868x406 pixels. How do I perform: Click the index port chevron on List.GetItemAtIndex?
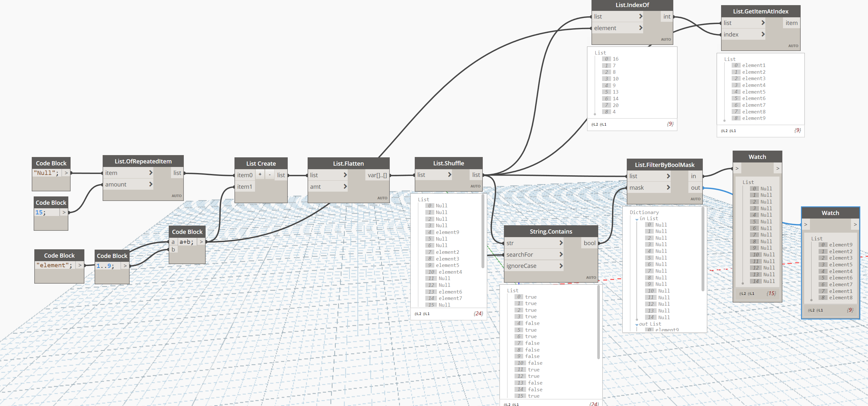click(x=763, y=34)
